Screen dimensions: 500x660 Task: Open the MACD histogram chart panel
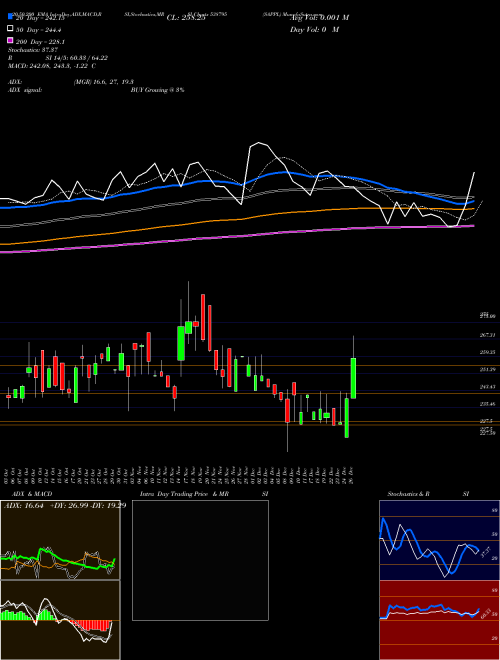(x=60, y=620)
